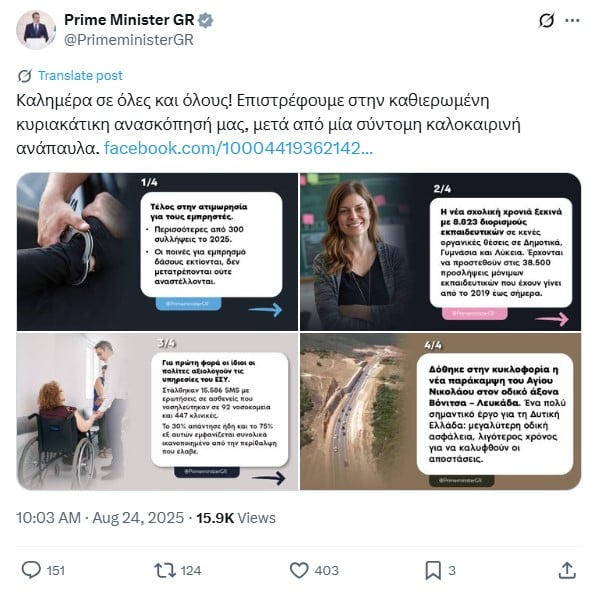Screen dimensions: 594x592
Task: Open Prime Minister GR profile avatar
Action: click(36, 30)
